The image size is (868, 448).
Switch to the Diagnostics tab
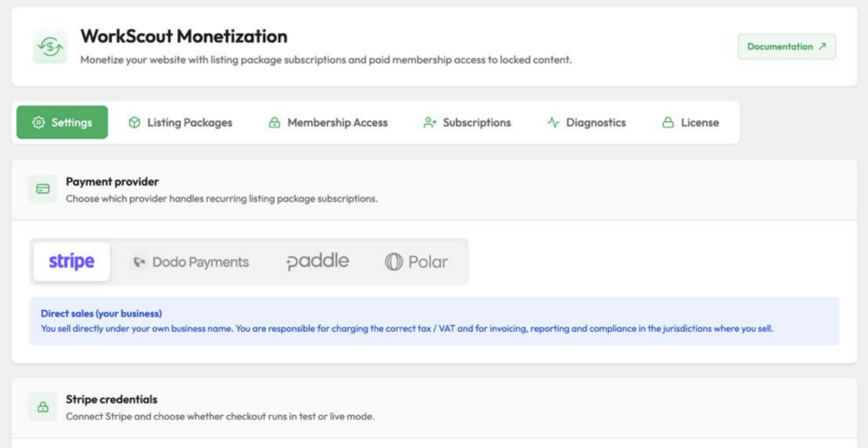pyautogui.click(x=586, y=122)
